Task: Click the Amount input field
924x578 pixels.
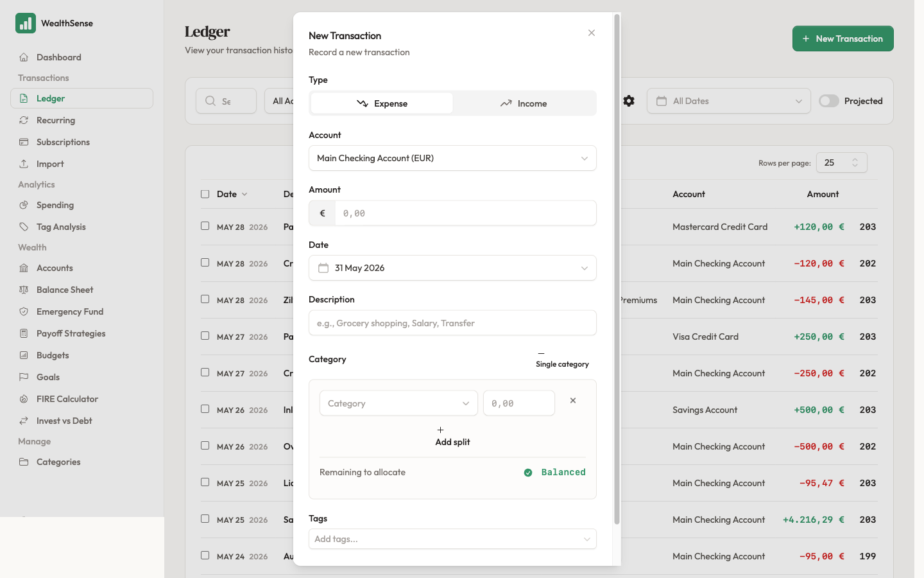Action: [466, 213]
